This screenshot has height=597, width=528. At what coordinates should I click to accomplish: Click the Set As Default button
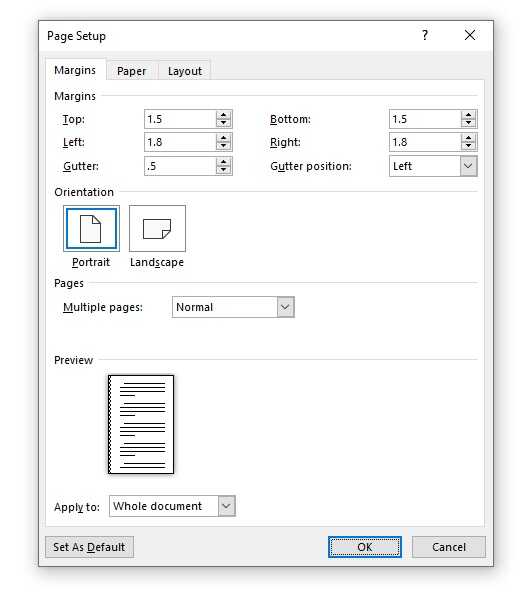pyautogui.click(x=89, y=547)
